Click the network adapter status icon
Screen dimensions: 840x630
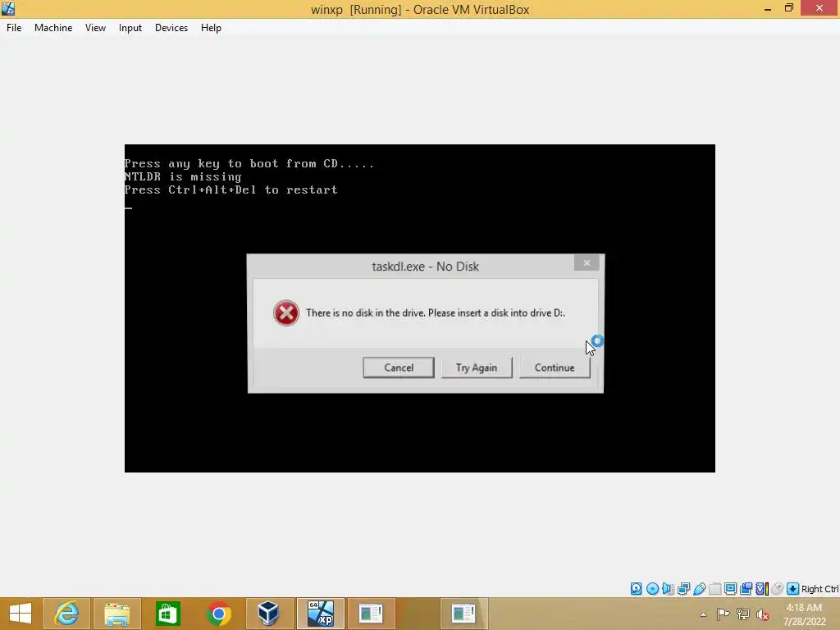click(x=683, y=589)
